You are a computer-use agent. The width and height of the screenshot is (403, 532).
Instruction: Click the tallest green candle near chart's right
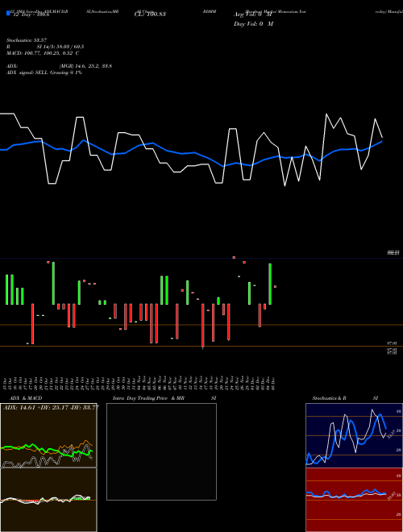point(270,284)
